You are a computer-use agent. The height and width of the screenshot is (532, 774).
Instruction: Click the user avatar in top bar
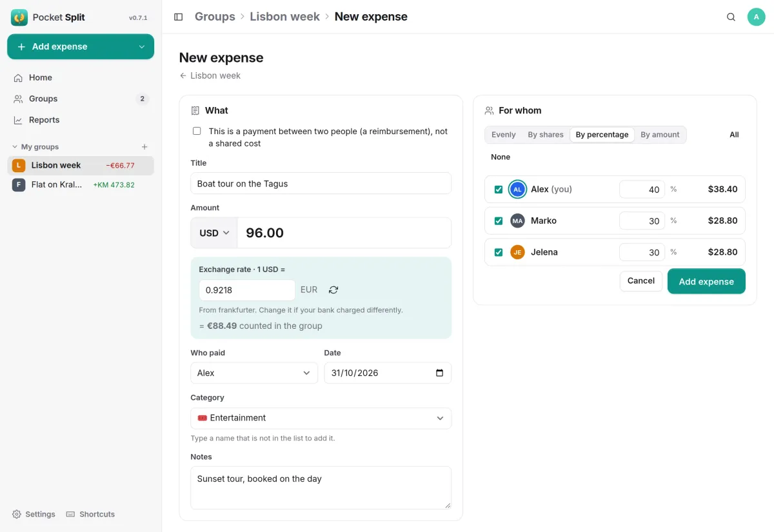pos(756,17)
